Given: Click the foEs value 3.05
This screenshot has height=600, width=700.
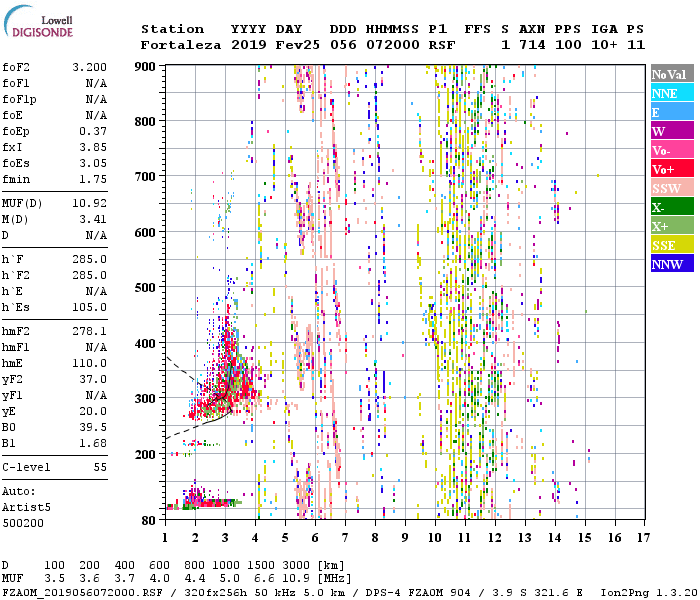Looking at the screenshot, I should 93,163.
